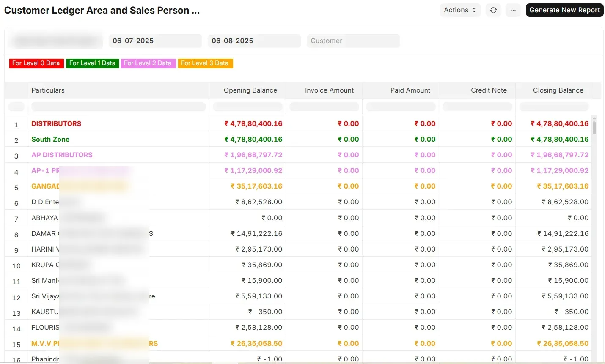Image resolution: width=605 pixels, height=364 pixels.
Task: Select the DISTRIBUTORS row name
Action: coord(56,124)
